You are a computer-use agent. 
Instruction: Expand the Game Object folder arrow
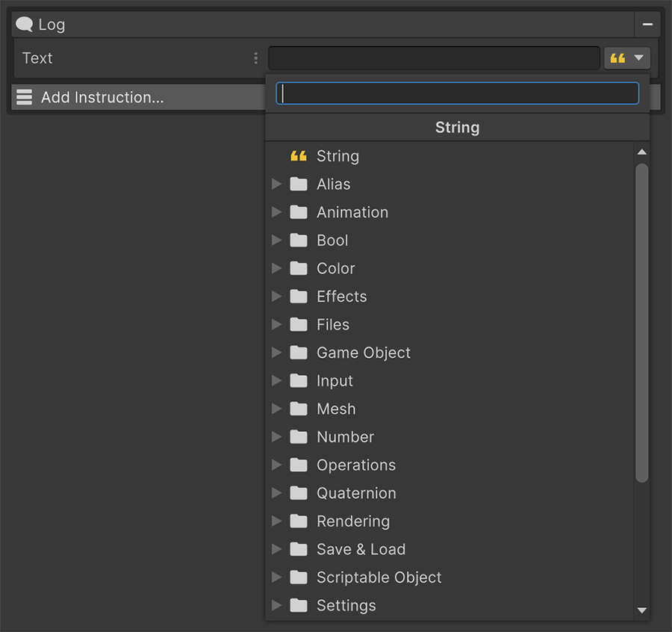pyautogui.click(x=277, y=353)
